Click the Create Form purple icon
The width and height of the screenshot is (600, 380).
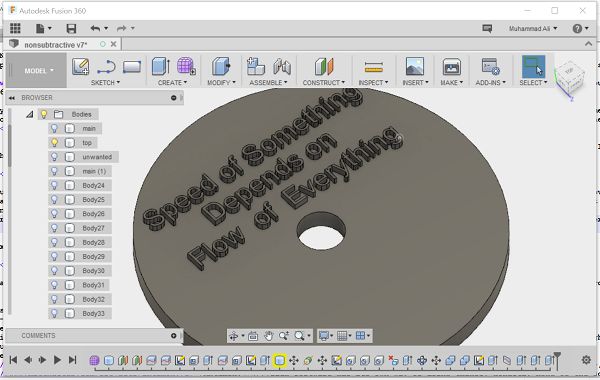[186, 66]
